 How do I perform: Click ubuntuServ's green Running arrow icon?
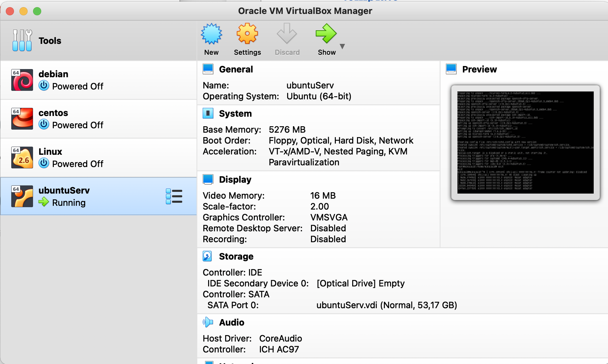click(44, 202)
